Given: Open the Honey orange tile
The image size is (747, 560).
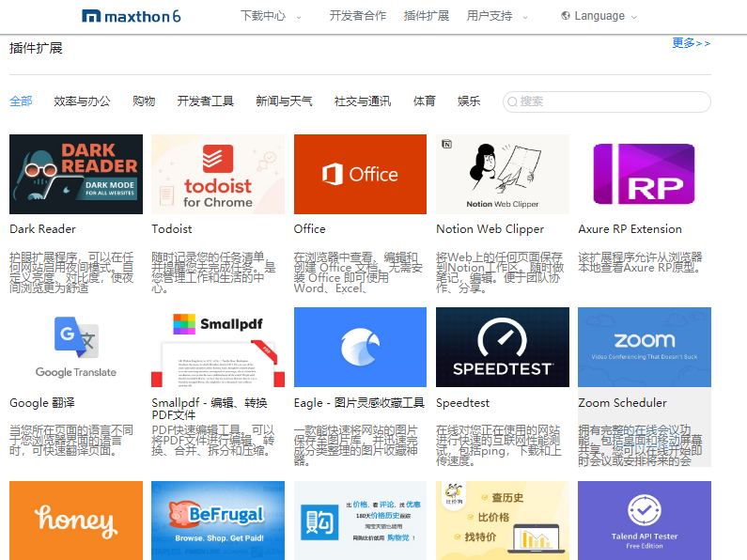Looking at the screenshot, I should click(x=76, y=521).
